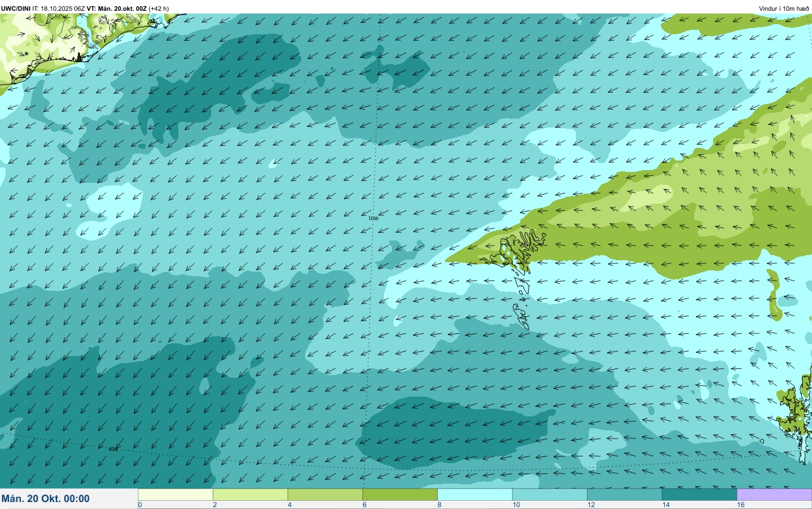Click the '(+42 h)' forecast offset text

159,8
